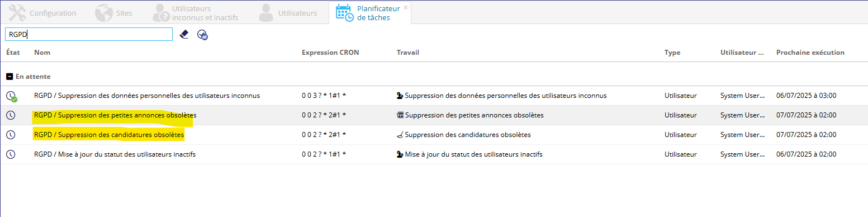Viewport: 868px width, 217px height.
Task: Click the Type column header
Action: pos(672,53)
